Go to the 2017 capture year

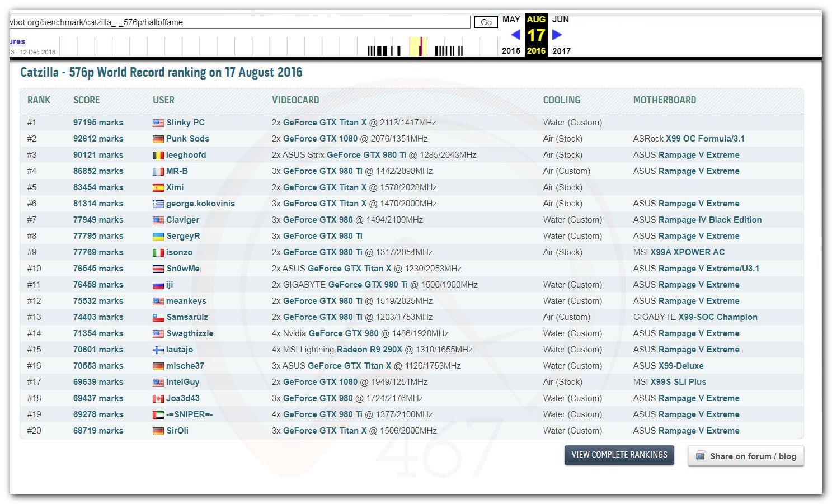(561, 51)
